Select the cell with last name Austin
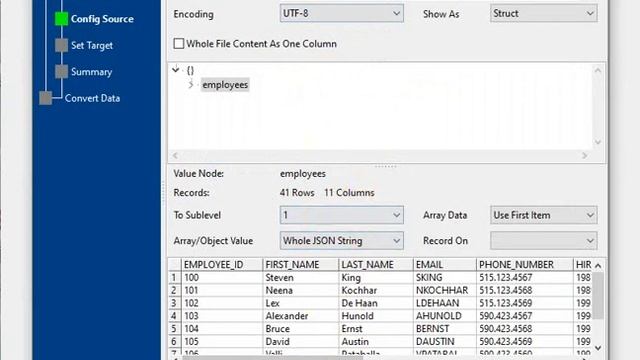The image size is (640, 360). (376, 342)
